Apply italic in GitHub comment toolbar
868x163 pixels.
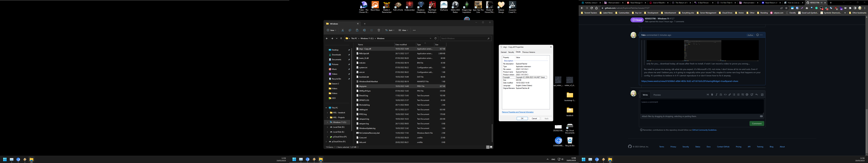click(x=716, y=95)
